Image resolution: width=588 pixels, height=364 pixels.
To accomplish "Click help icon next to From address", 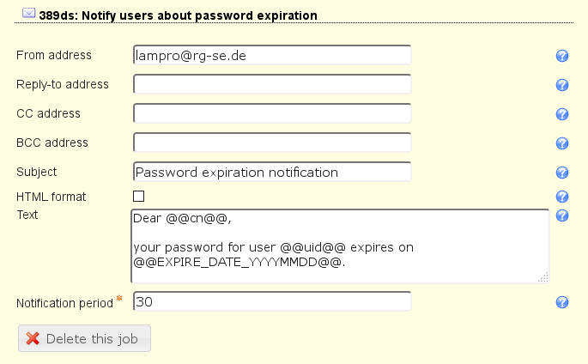I will (x=563, y=56).
